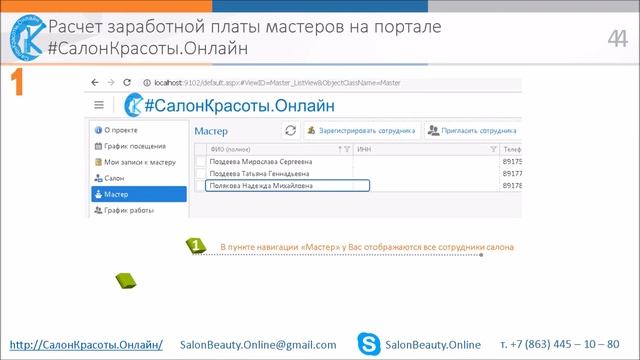This screenshot has height=360, width=640.
Task: Click the Skype icon in footer
Action: (x=369, y=344)
